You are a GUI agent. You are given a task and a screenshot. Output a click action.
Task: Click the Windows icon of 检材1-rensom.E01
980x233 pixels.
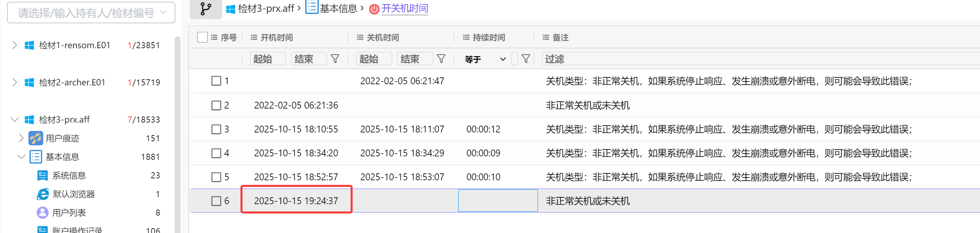point(29,45)
